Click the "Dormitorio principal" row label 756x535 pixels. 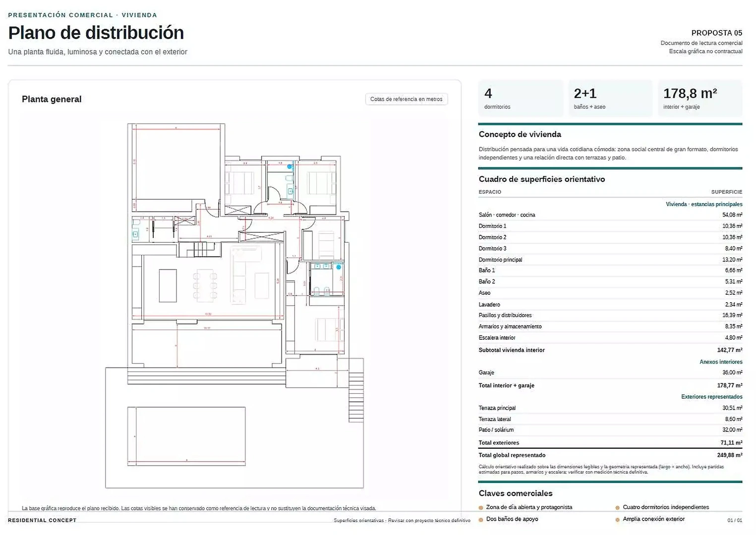pos(500,260)
